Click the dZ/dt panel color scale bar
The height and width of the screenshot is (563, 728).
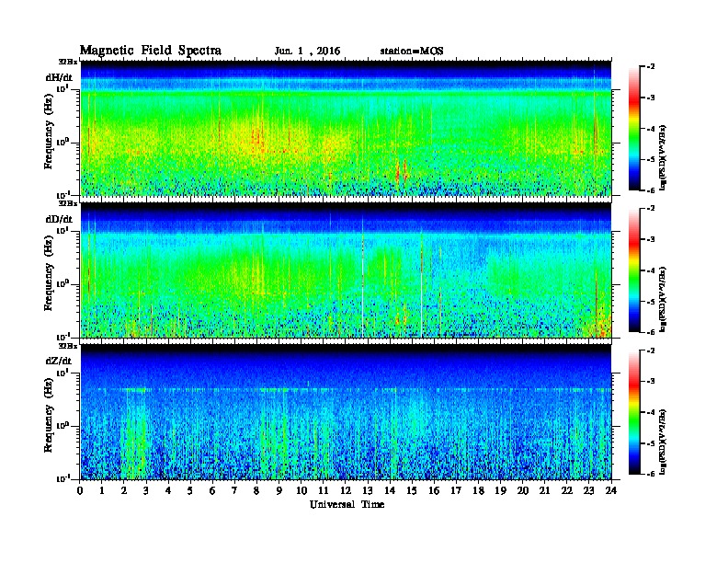pos(633,412)
